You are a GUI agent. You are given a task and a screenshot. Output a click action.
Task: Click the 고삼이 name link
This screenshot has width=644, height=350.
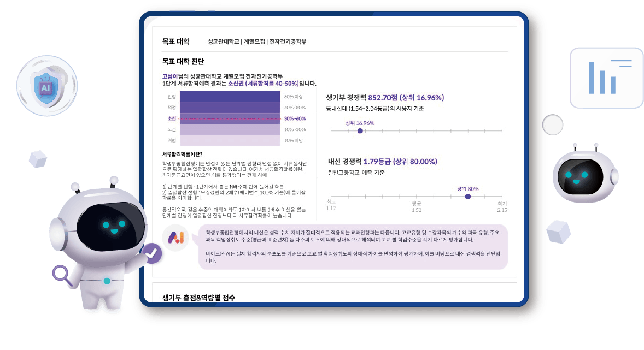tap(170, 76)
